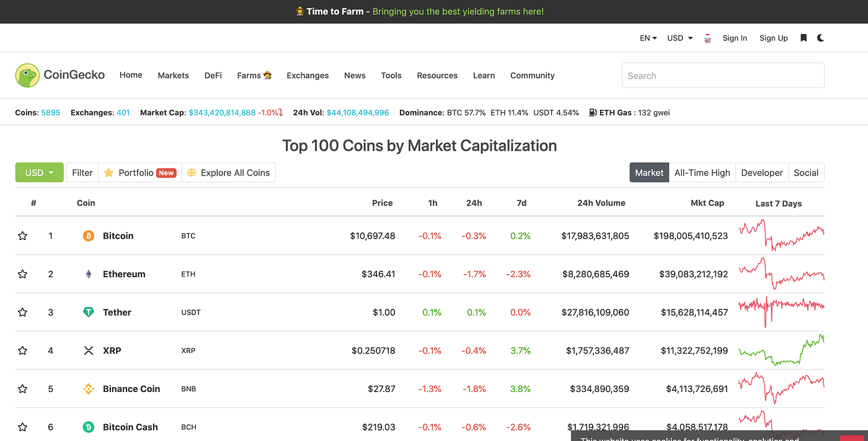Screen dimensions: 868x441
Task: Sort by Price column header
Action: pyautogui.click(x=383, y=203)
